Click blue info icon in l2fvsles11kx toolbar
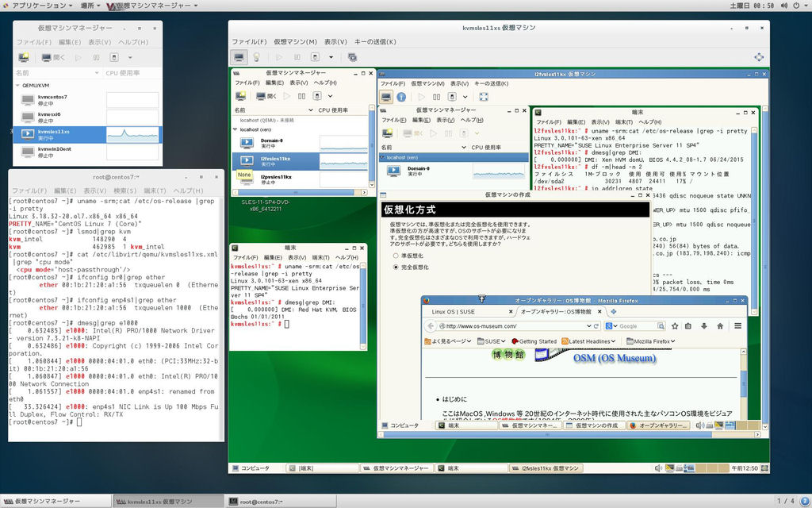The width and height of the screenshot is (812, 508). (x=401, y=97)
